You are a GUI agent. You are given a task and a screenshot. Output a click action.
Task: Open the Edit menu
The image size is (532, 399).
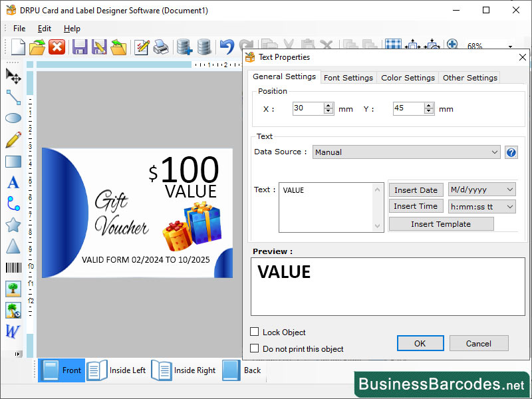click(44, 29)
